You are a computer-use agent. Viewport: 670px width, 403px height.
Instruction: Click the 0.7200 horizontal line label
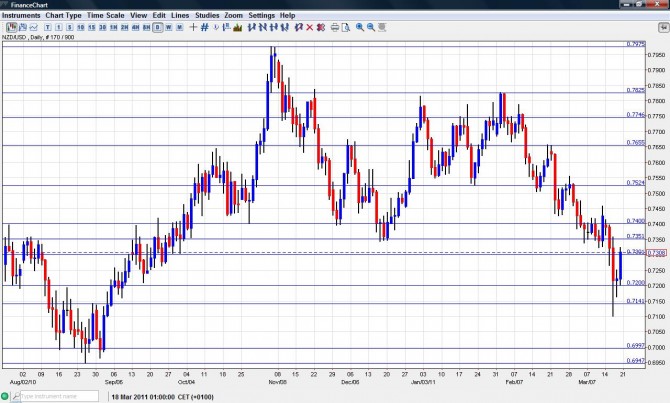pyautogui.click(x=636, y=283)
